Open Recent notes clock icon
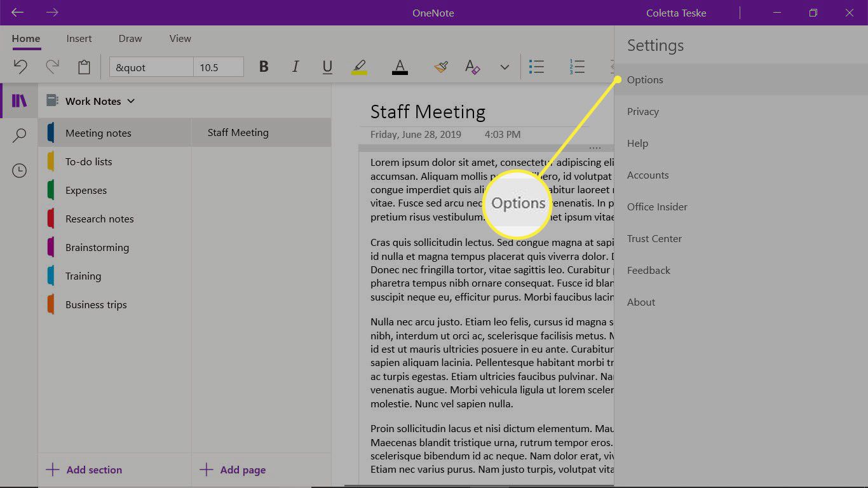Screen dimensions: 868x488 tap(20, 170)
